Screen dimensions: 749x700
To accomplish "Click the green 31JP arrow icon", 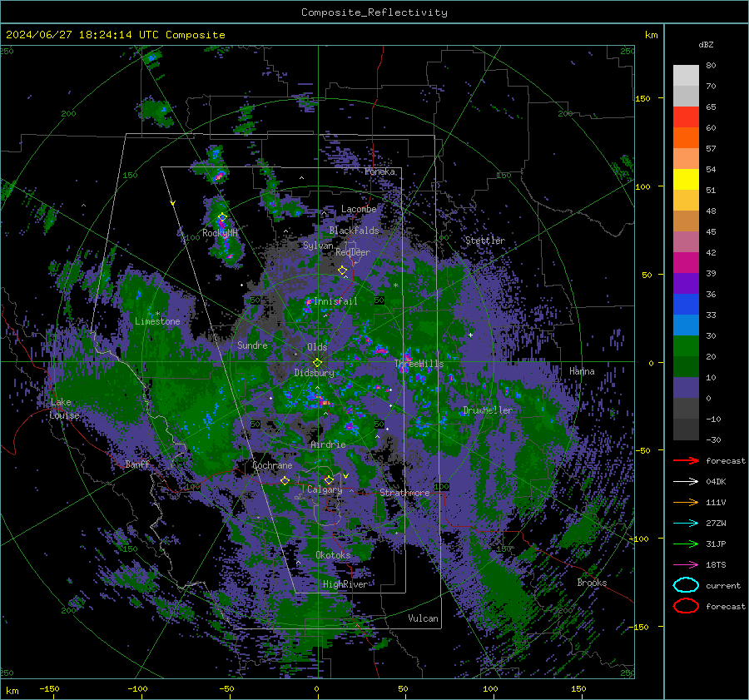I will point(686,544).
